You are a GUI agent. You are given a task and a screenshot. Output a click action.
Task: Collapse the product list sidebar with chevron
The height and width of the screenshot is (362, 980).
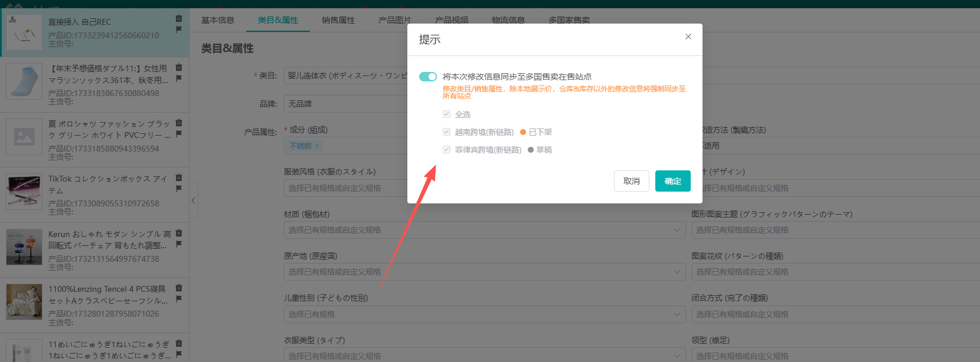193,200
